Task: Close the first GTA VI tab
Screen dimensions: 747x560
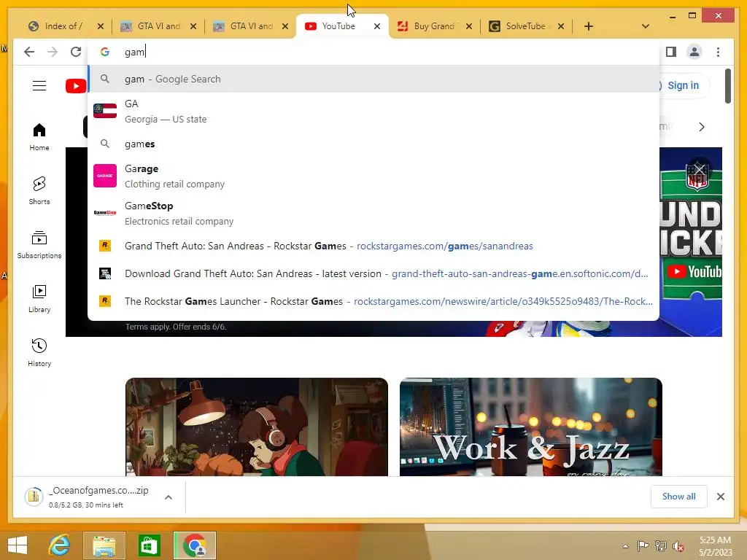Action: pyautogui.click(x=193, y=26)
